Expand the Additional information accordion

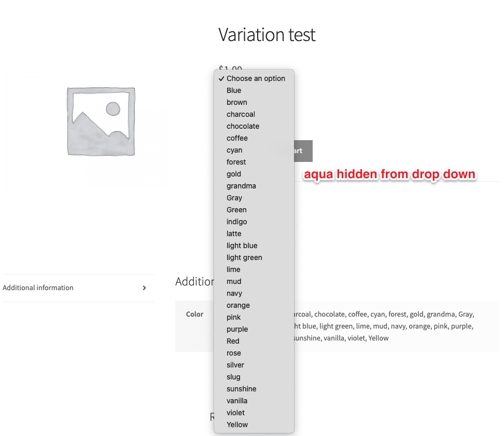[77, 288]
